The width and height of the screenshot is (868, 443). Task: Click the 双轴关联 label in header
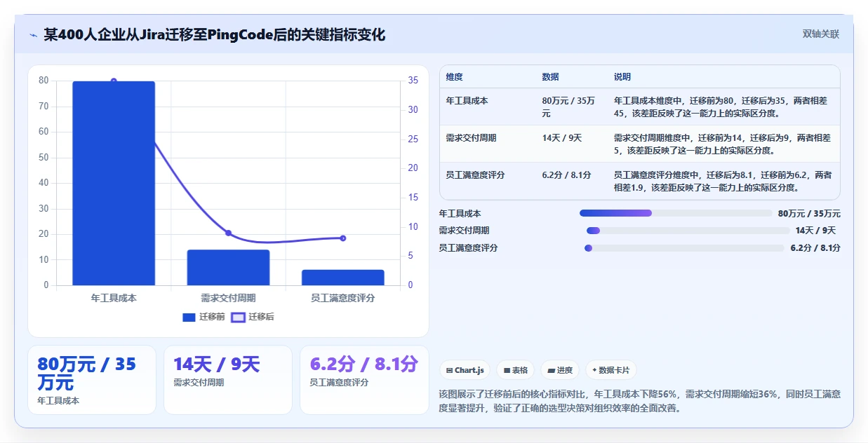(x=820, y=34)
